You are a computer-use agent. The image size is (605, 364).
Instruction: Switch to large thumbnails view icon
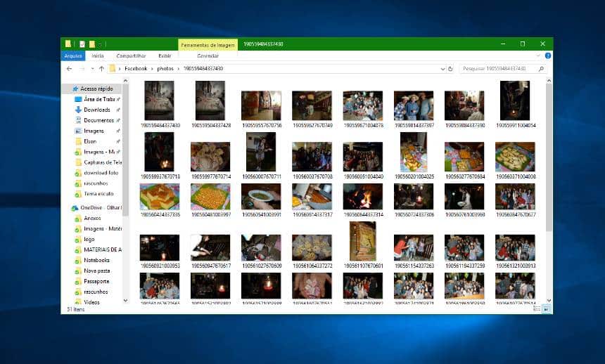tap(546, 309)
